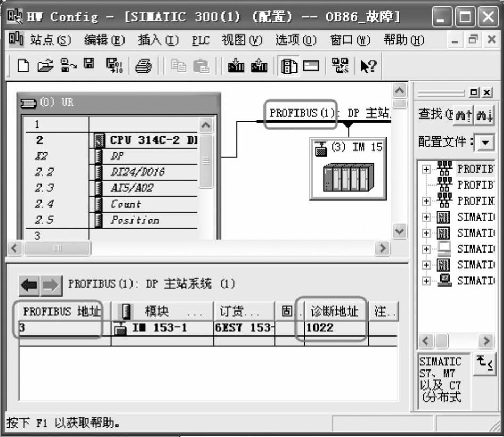This screenshot has width=504, height=437.
Task: Select the DI24/DO16 submodule row
Action: point(112,172)
